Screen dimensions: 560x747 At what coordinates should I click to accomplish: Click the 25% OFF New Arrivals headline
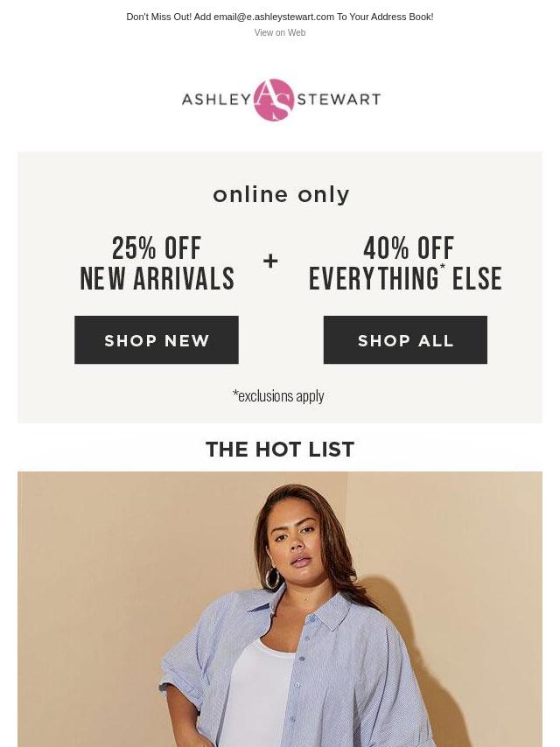(157, 263)
